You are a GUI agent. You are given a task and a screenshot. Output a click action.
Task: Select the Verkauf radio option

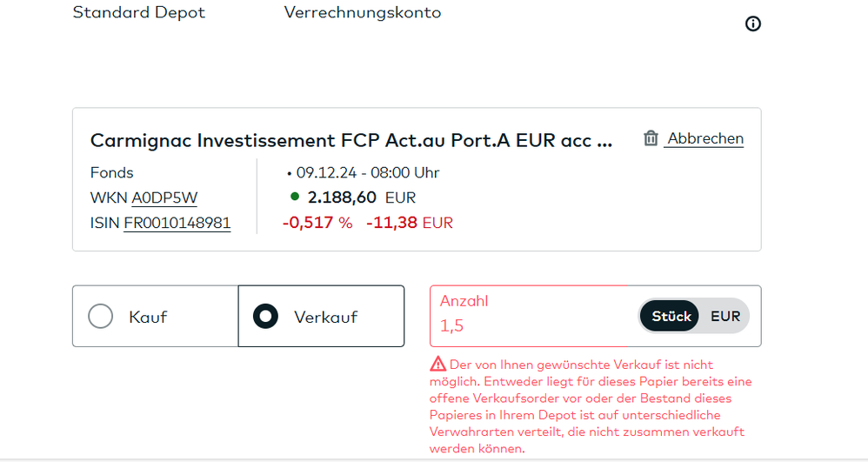point(265,316)
